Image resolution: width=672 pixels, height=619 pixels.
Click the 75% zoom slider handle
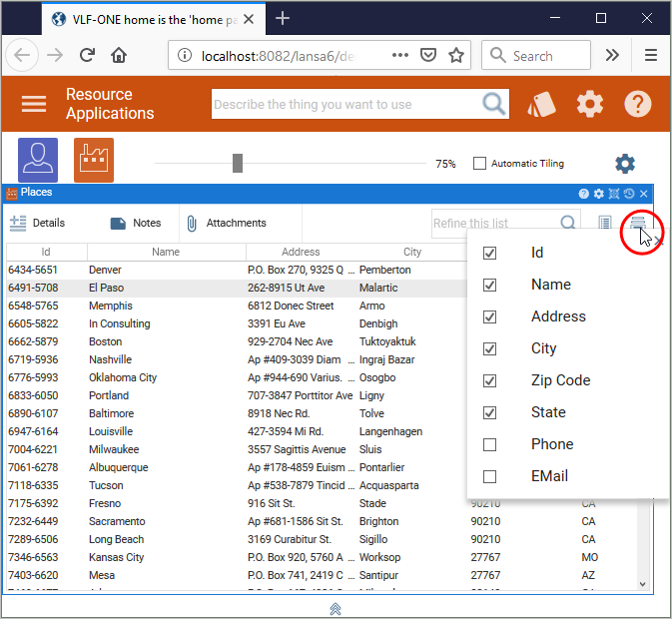[238, 163]
